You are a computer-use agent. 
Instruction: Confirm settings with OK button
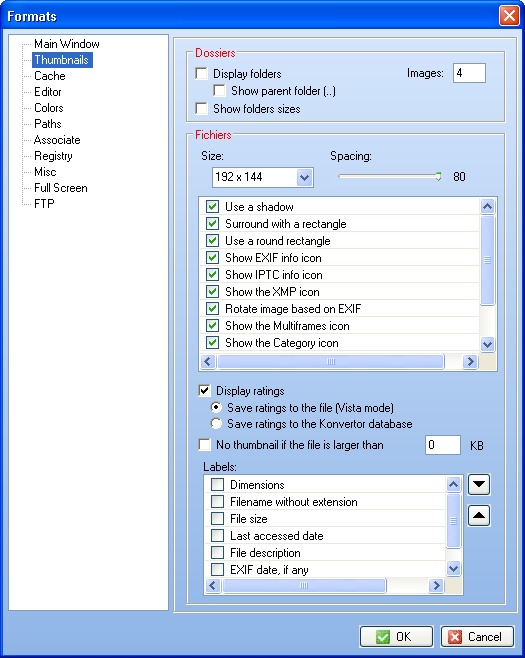click(x=396, y=637)
